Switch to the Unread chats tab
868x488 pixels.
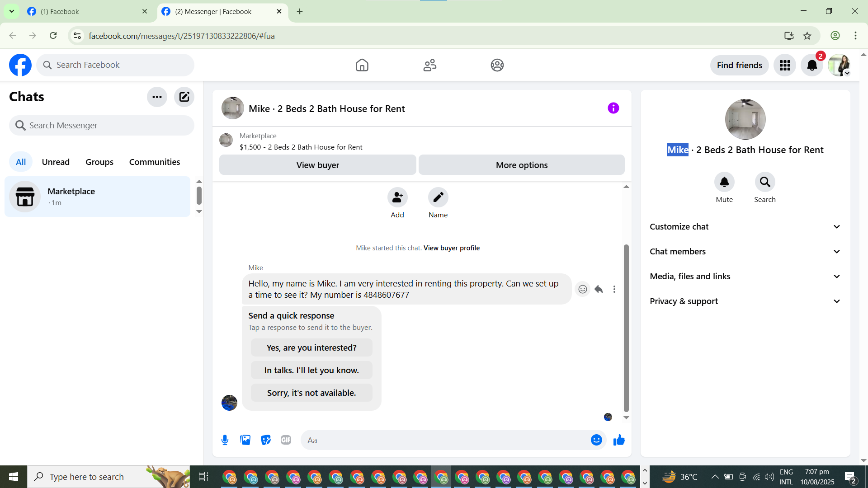coord(56,162)
